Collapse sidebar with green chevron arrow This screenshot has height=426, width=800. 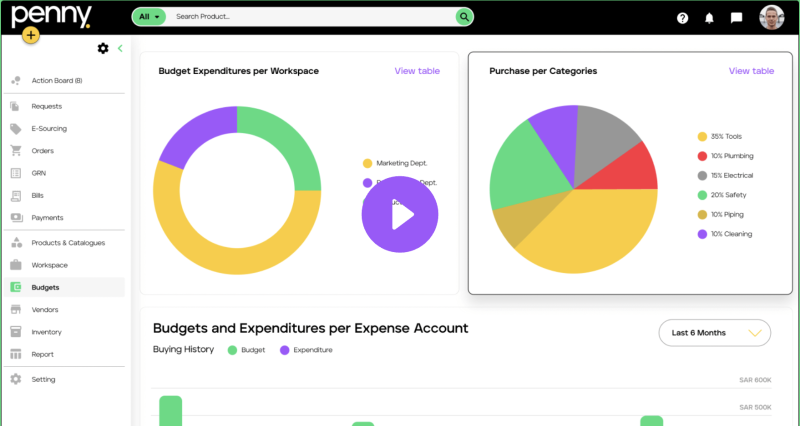(120, 48)
